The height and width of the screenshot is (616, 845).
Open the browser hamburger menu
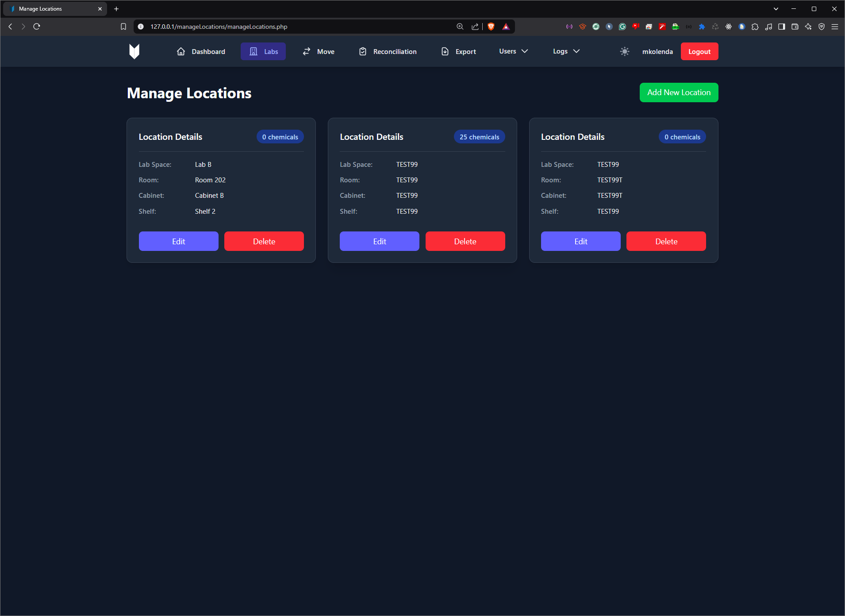tap(835, 27)
